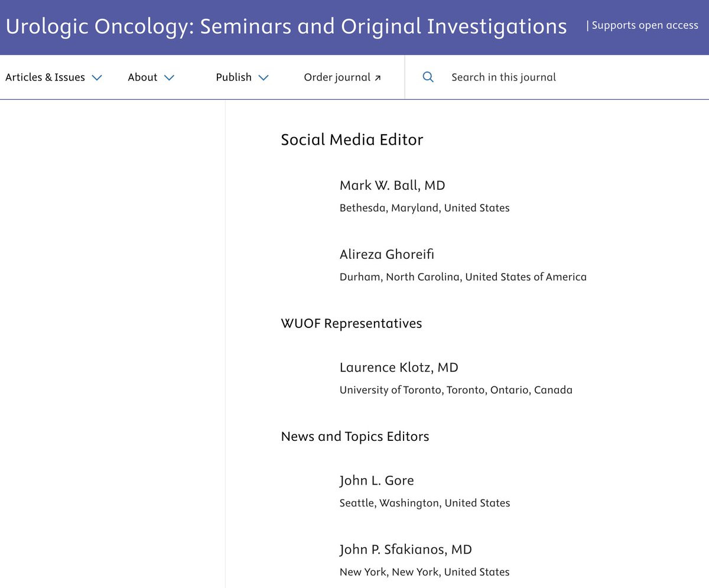The height and width of the screenshot is (588, 709).
Task: Open the Publish menu
Action: (242, 77)
